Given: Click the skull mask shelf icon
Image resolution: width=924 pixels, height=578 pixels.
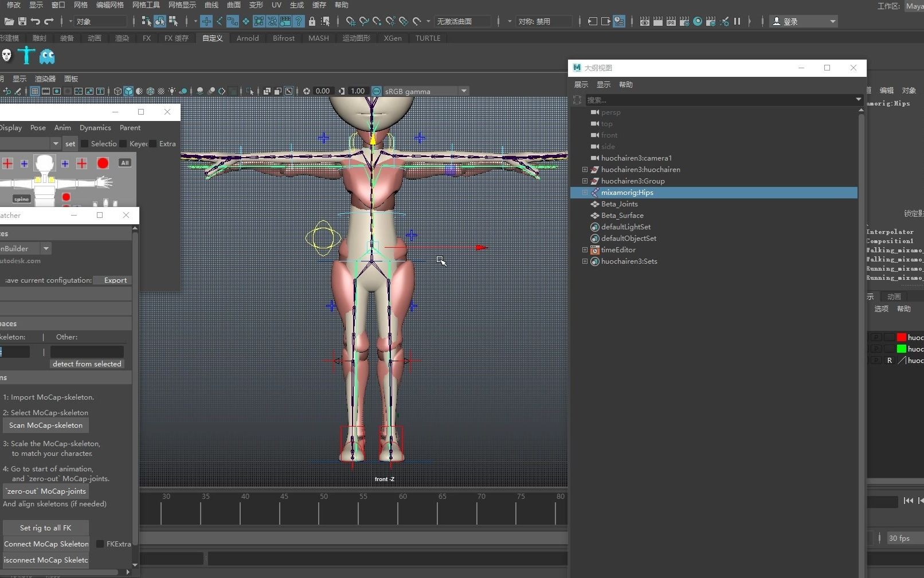Looking at the screenshot, I should pos(7,56).
